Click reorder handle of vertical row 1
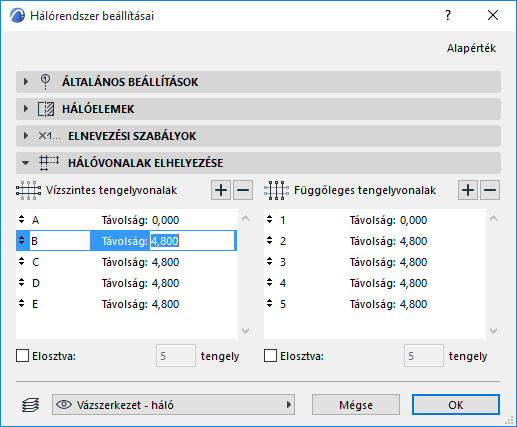Image resolution: width=517 pixels, height=427 pixels. [270, 219]
